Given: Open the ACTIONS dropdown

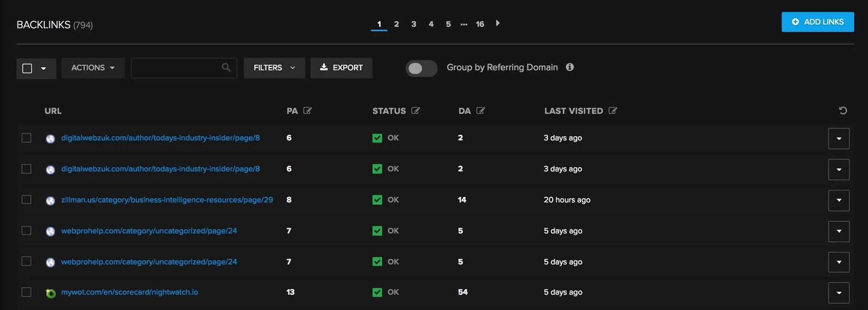Looking at the screenshot, I should [x=93, y=68].
